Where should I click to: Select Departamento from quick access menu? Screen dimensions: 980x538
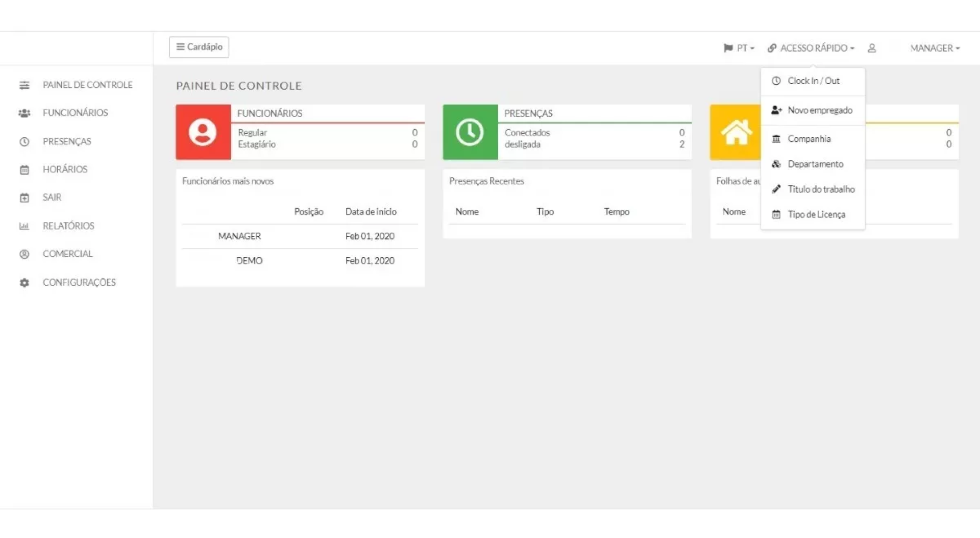[x=815, y=164]
